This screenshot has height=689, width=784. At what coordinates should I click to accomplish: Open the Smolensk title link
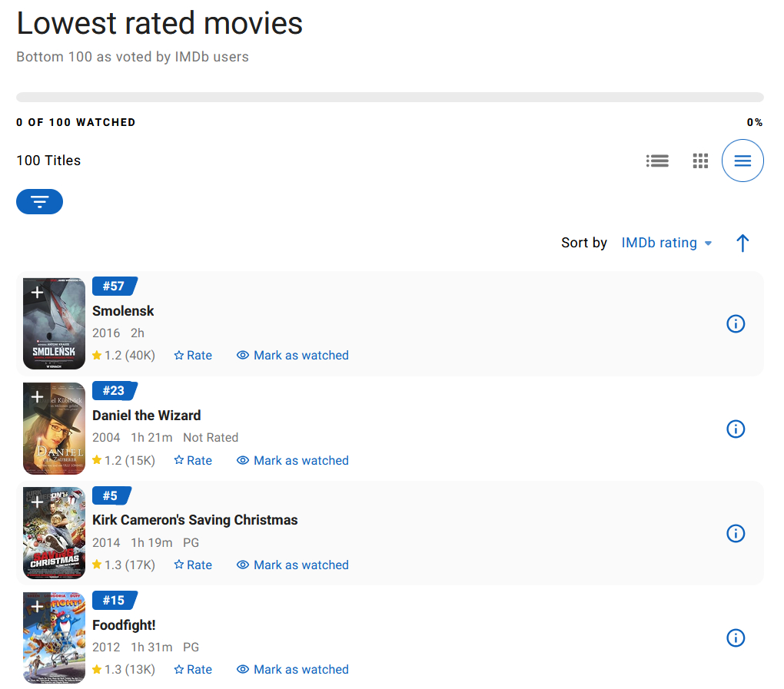(x=123, y=311)
